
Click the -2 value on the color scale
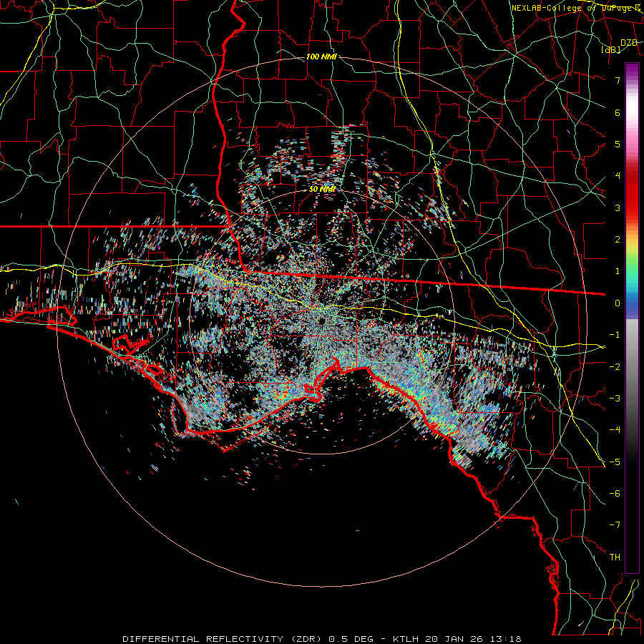(x=615, y=367)
